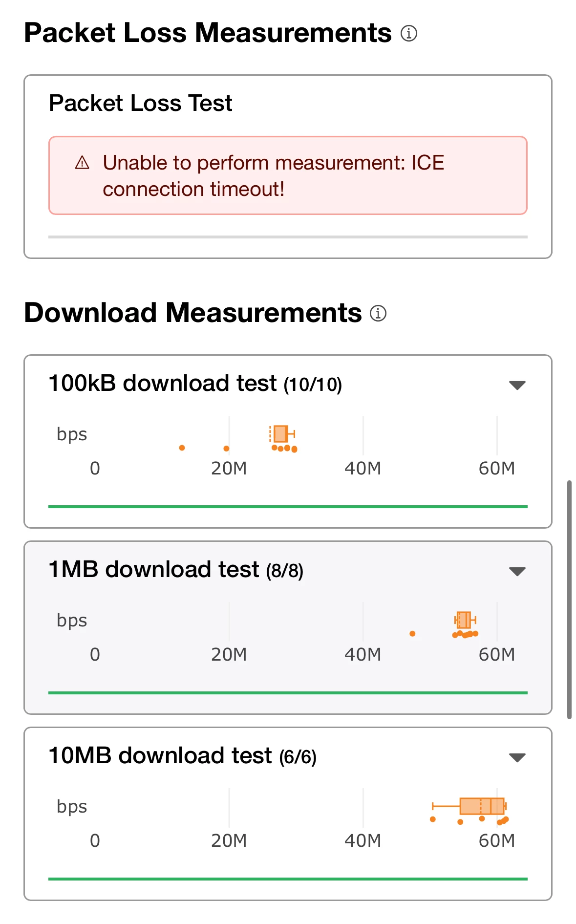Open the Download Measurements info icon
This screenshot has width=576, height=924.
378,313
